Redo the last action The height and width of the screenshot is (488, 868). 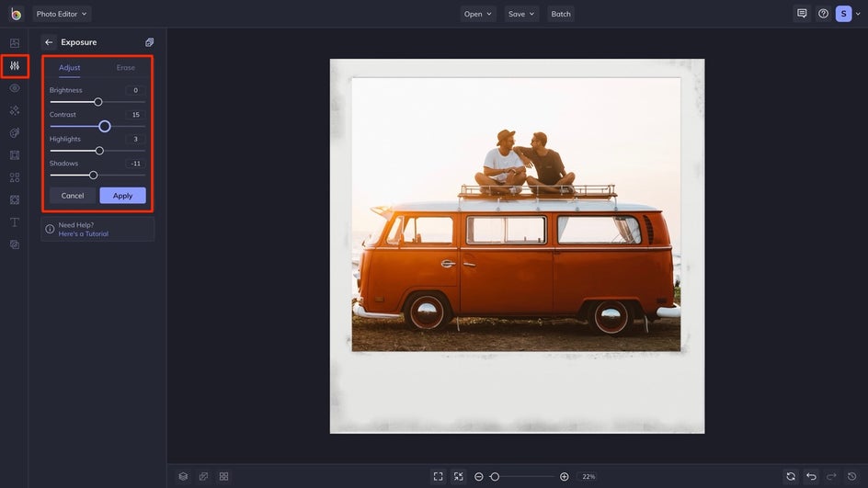[x=831, y=476]
